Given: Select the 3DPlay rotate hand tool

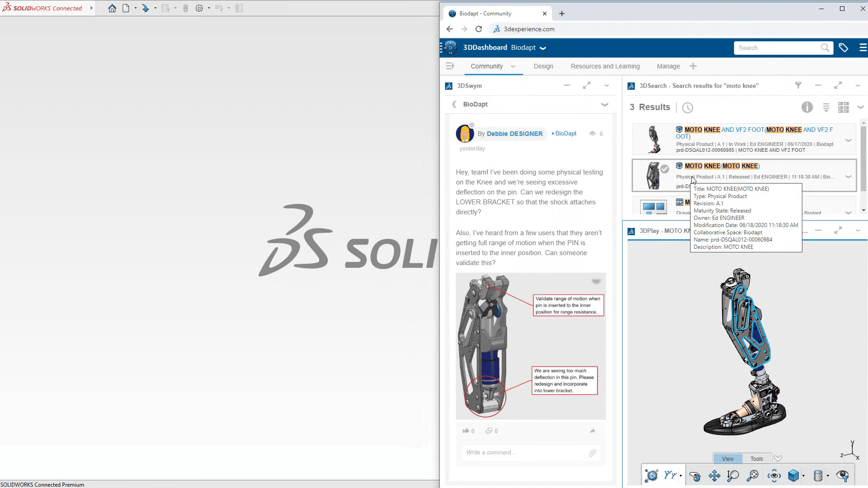Looking at the screenshot, I should click(695, 475).
